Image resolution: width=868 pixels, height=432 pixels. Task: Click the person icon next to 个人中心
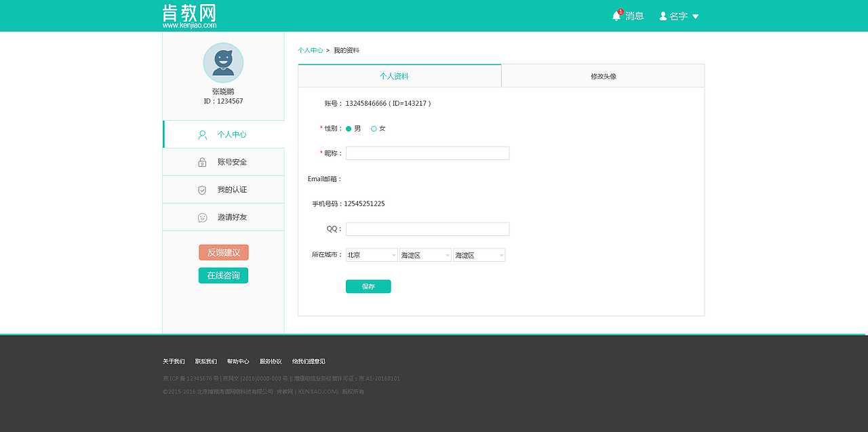202,134
